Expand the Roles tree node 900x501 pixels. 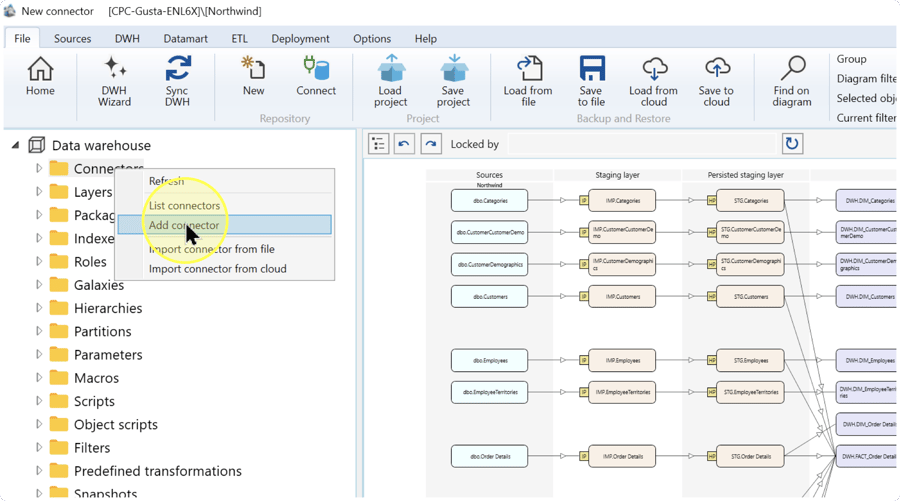[x=38, y=261]
